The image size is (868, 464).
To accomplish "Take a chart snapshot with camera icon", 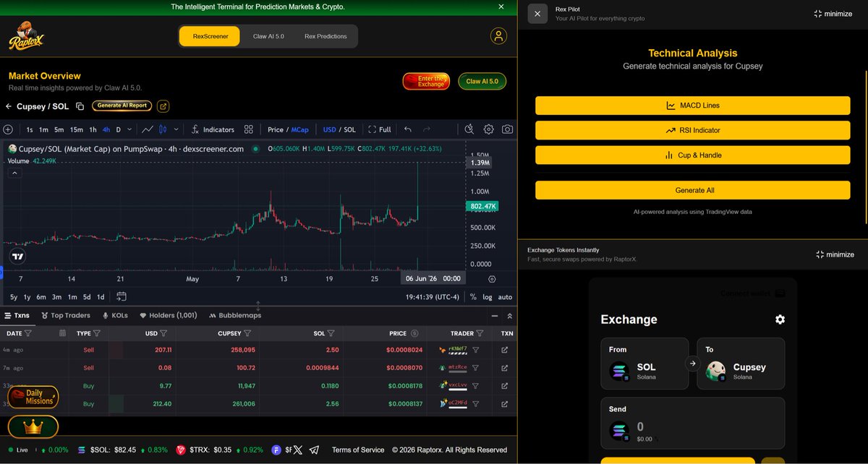I will click(x=508, y=129).
